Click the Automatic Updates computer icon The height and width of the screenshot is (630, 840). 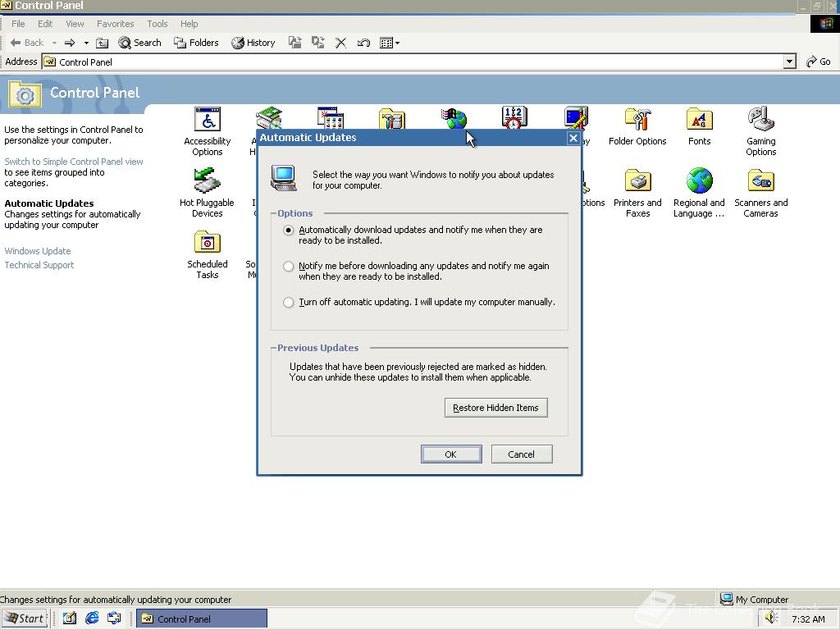(283, 178)
